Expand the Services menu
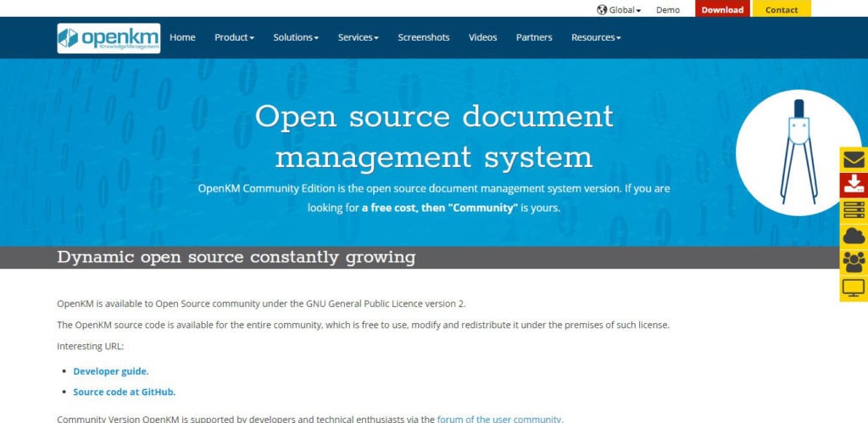The width and height of the screenshot is (868, 423). pos(359,37)
